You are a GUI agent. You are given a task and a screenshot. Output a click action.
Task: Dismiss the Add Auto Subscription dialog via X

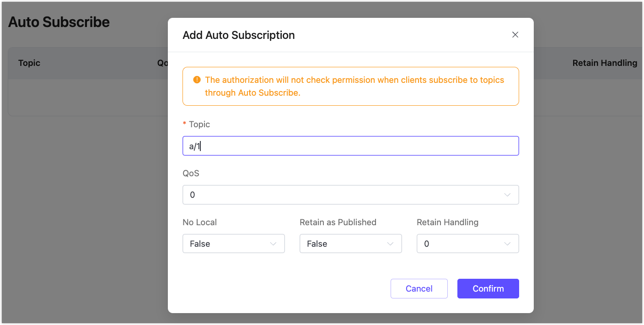pos(515,34)
